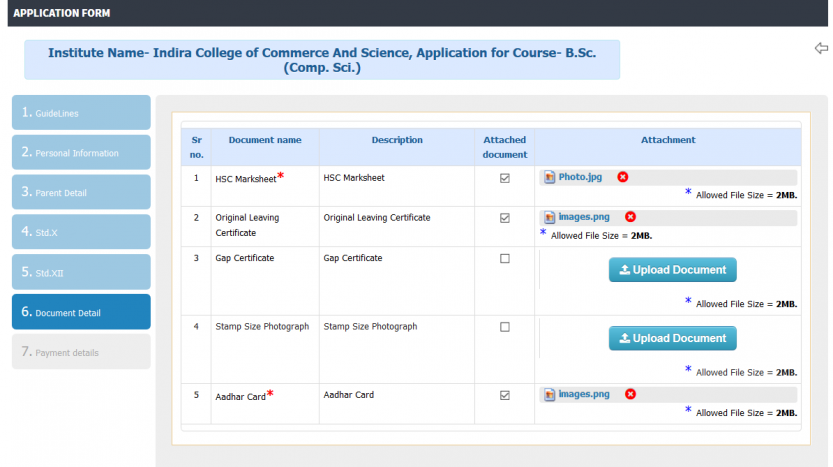Click file icon in Original Leaving Certificate row
The image size is (833, 467).
[x=549, y=217]
